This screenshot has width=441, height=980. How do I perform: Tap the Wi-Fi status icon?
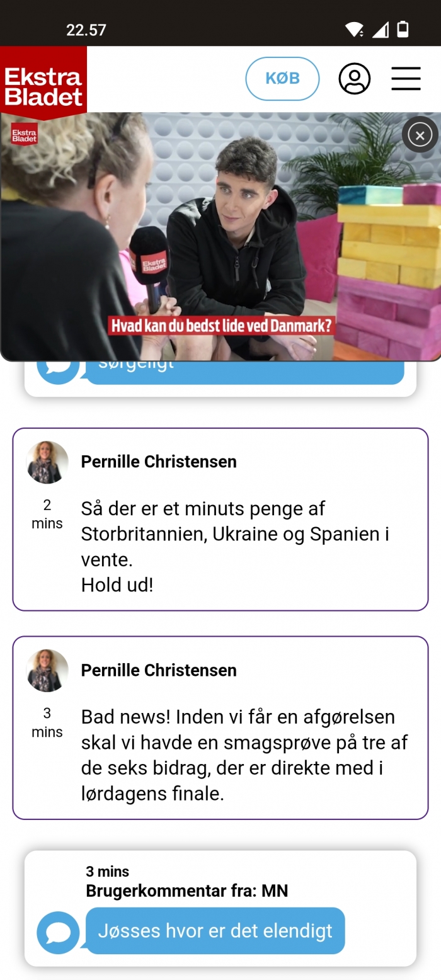pyautogui.click(x=355, y=30)
